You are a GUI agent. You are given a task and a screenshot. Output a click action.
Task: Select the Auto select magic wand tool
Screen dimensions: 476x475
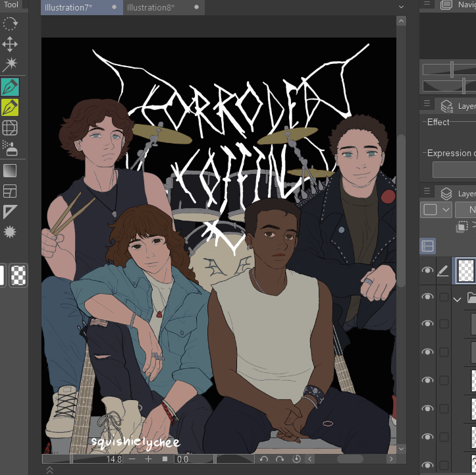pyautogui.click(x=10, y=64)
